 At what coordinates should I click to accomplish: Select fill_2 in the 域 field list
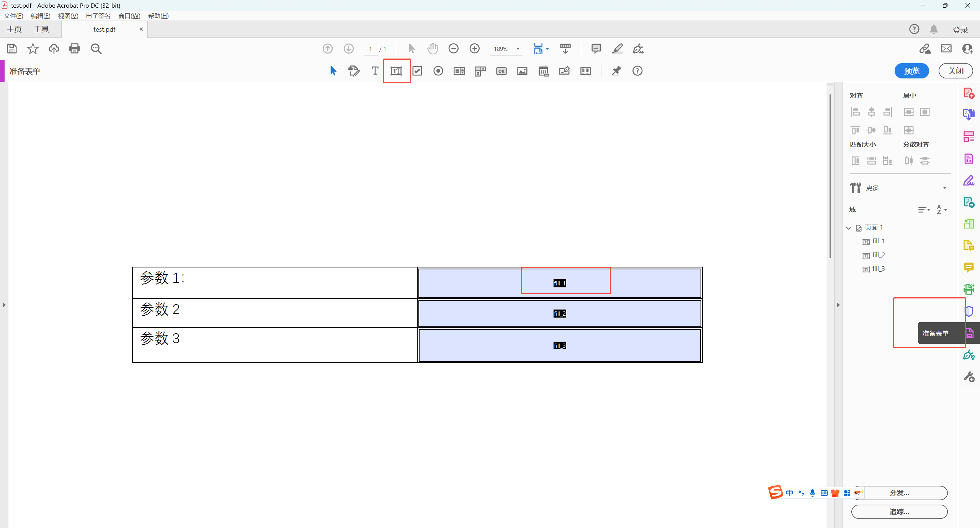879,255
